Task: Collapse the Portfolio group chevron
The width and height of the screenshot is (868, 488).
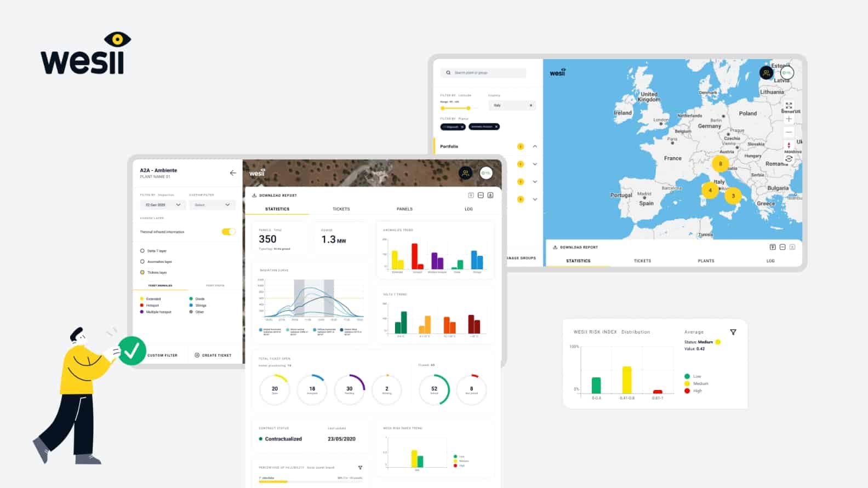Action: point(535,147)
